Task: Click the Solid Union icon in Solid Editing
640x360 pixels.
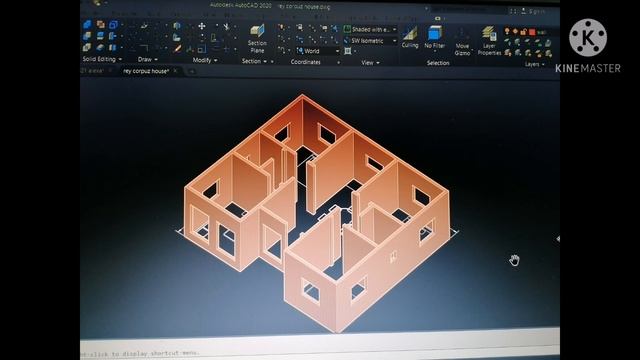Action: click(87, 25)
